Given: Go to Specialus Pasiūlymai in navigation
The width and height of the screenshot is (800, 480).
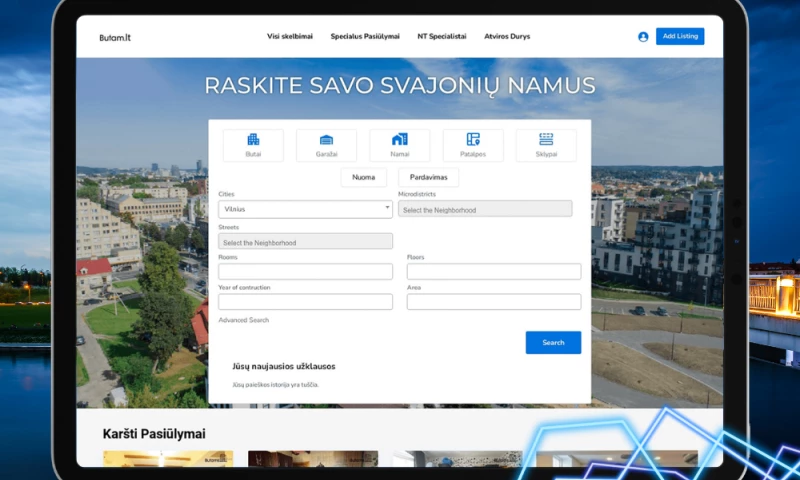Looking at the screenshot, I should tap(365, 37).
